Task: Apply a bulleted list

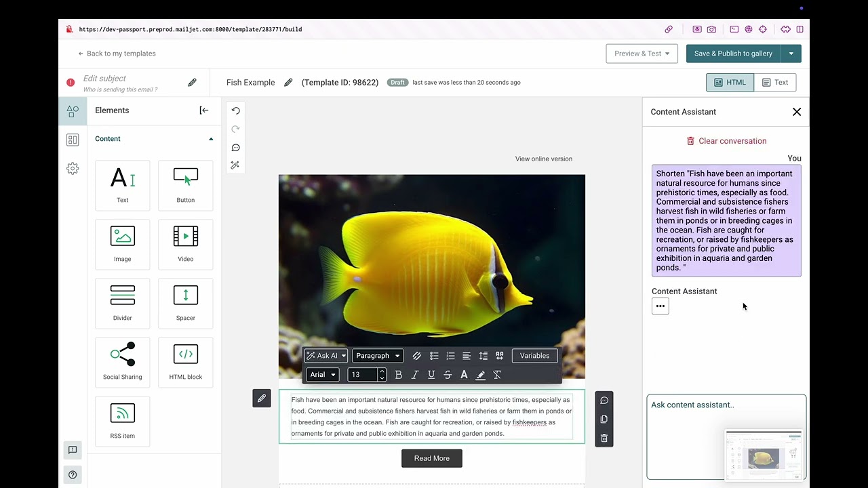Action: (x=434, y=356)
